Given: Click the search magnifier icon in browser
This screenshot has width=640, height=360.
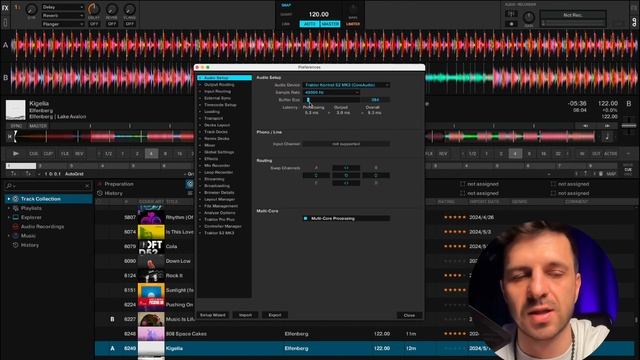Looking at the screenshot, I should [9, 186].
